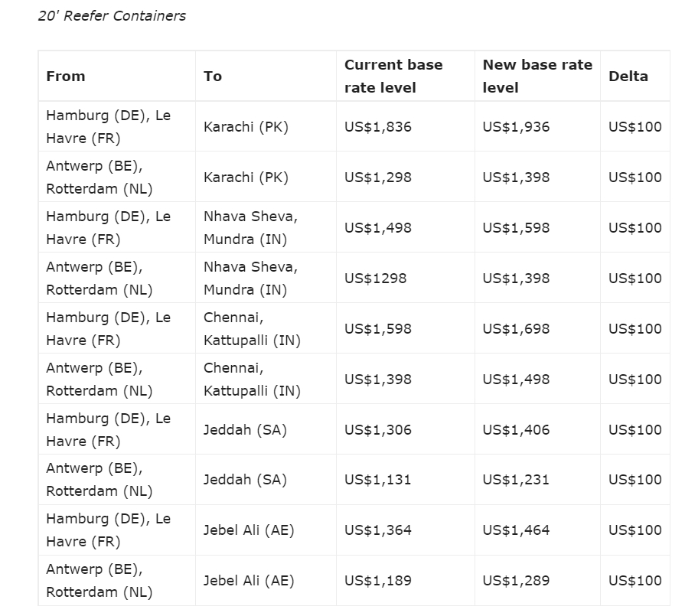Select the "Delta" column header

tap(628, 77)
